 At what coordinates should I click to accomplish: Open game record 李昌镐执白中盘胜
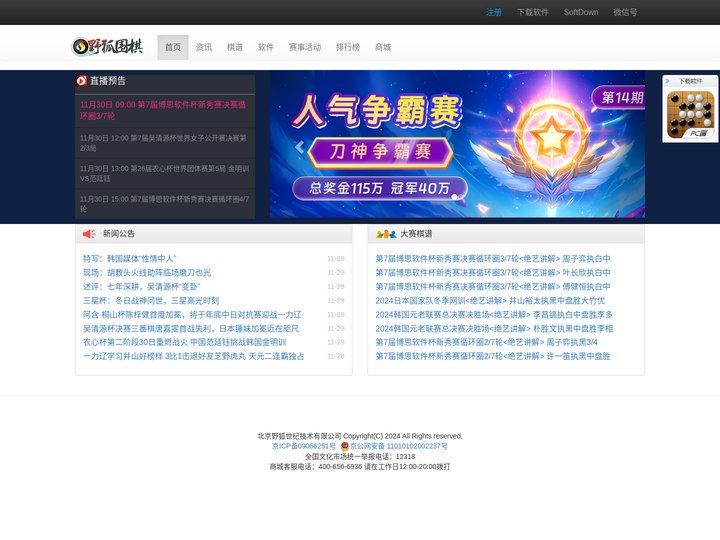(x=494, y=315)
